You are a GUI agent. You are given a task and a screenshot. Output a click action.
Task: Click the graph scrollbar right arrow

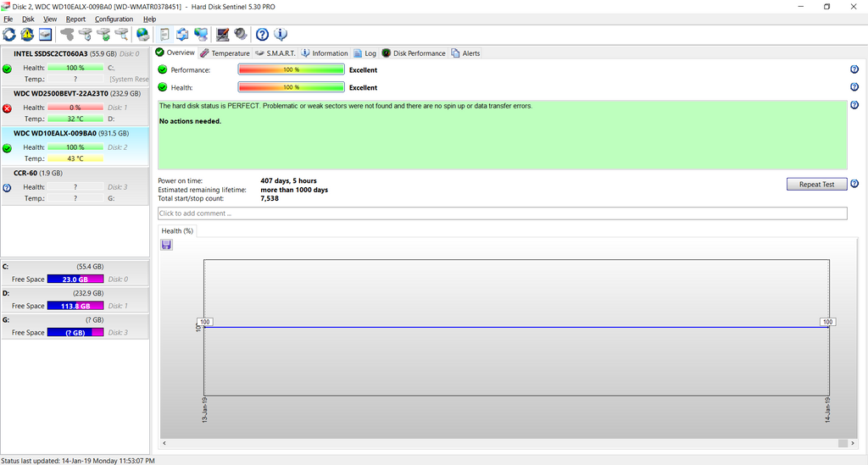tap(853, 443)
